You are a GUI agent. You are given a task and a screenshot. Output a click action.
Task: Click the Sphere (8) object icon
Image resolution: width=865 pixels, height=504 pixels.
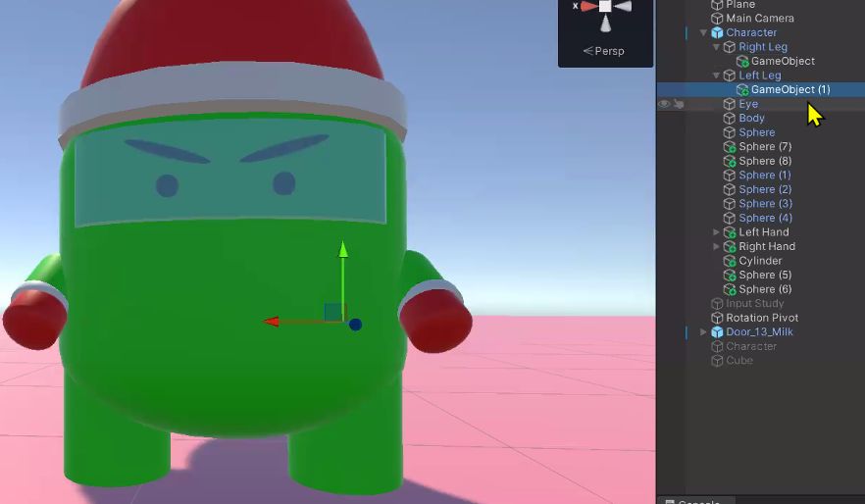tap(730, 161)
